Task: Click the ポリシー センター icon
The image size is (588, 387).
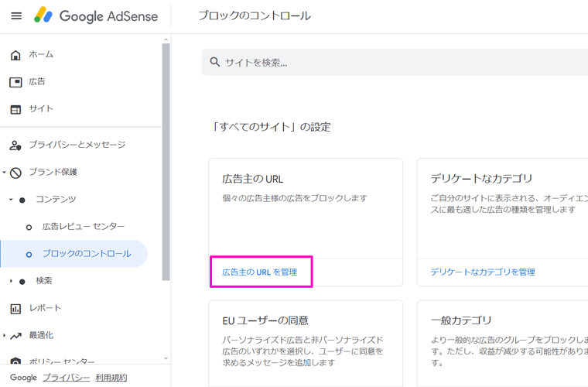Action: point(15,361)
